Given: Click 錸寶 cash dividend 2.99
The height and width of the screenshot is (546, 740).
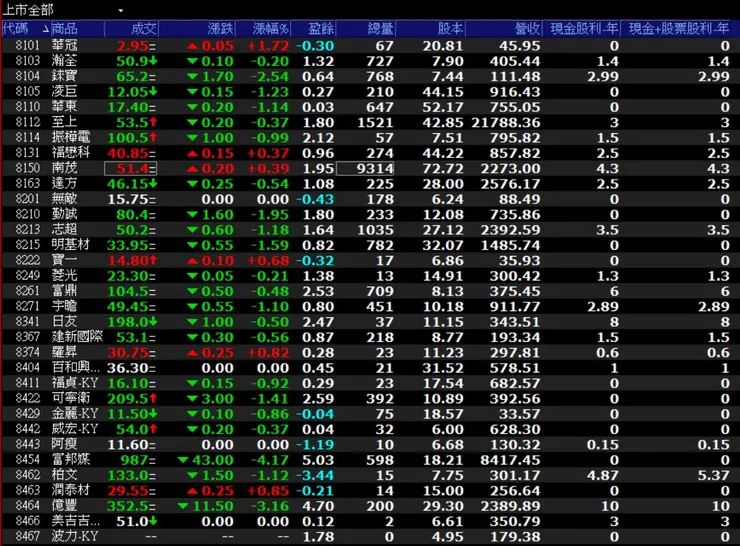Looking at the screenshot, I should click(603, 76).
